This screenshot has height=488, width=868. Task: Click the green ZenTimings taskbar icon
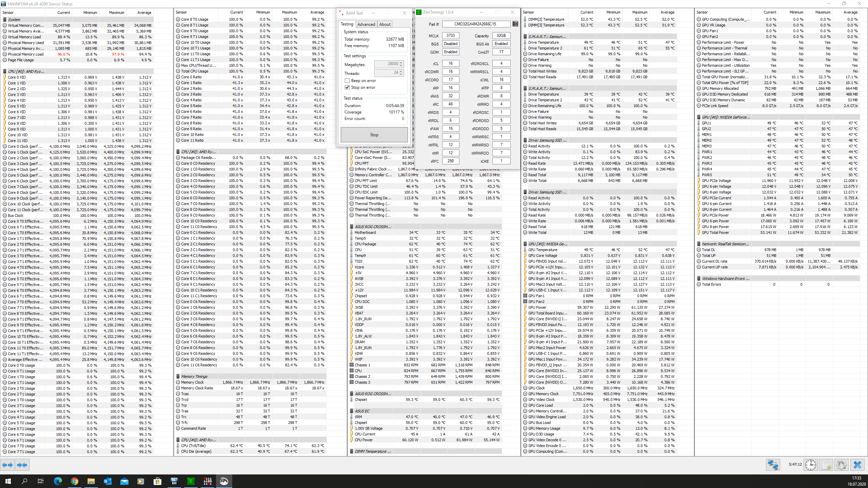click(x=191, y=481)
